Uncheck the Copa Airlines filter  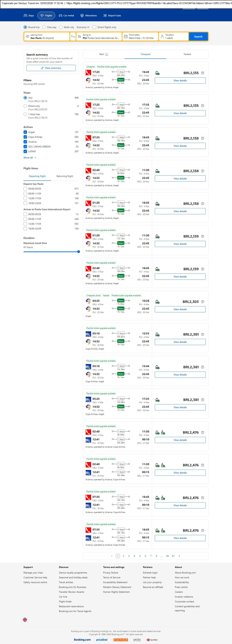(25, 137)
